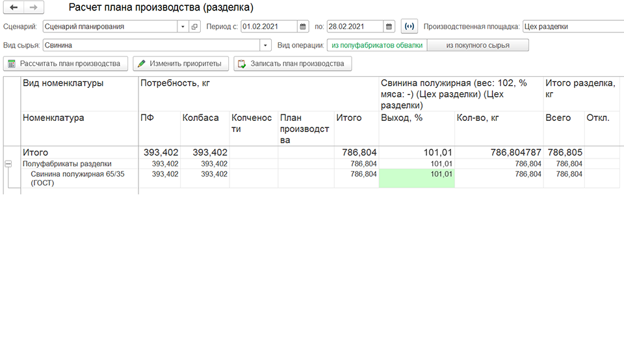This screenshot has height=364, width=624.
Task: Click Изменить приоритеты button
Action: click(x=181, y=64)
